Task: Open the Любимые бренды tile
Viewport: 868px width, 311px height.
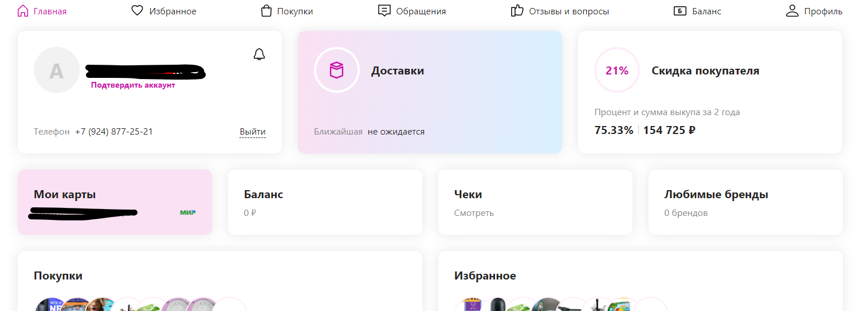Action: pos(745,202)
